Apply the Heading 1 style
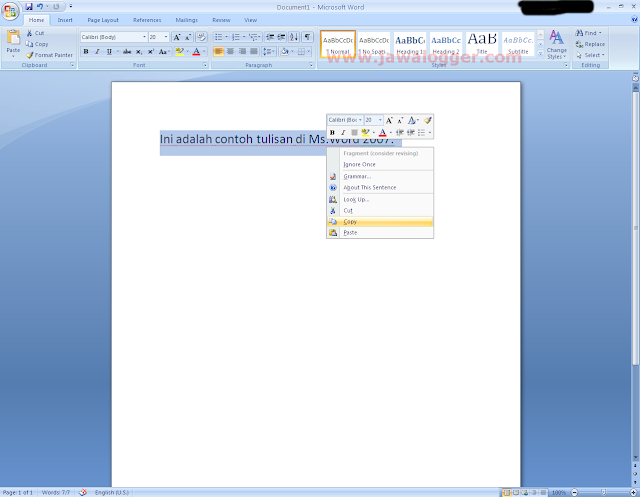This screenshot has width=640, height=497. tap(410, 44)
